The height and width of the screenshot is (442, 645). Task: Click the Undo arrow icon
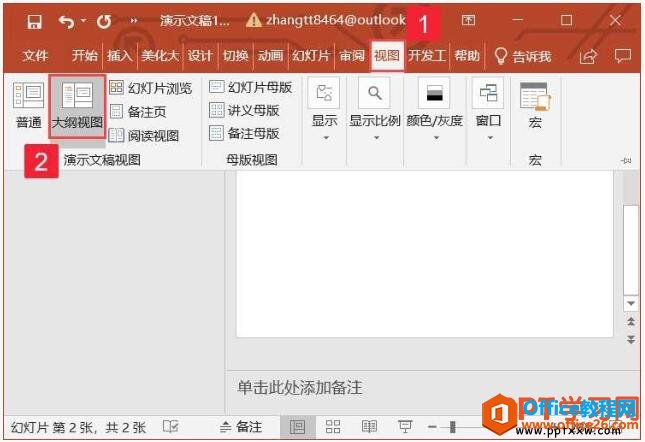coord(67,20)
